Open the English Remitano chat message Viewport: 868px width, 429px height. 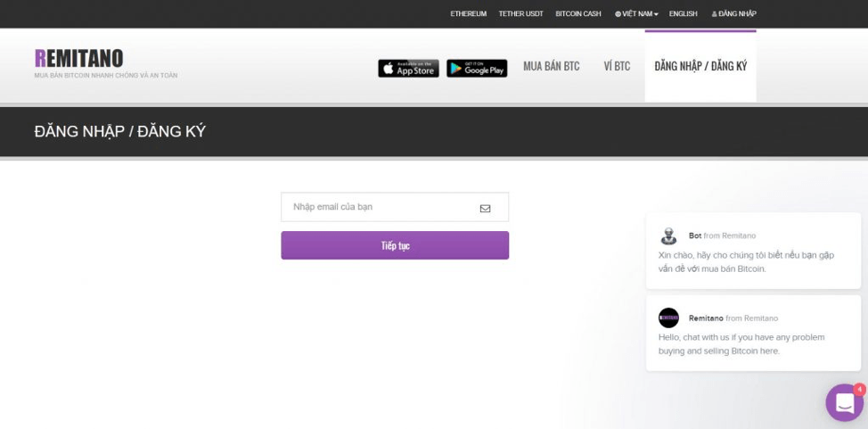[753, 333]
